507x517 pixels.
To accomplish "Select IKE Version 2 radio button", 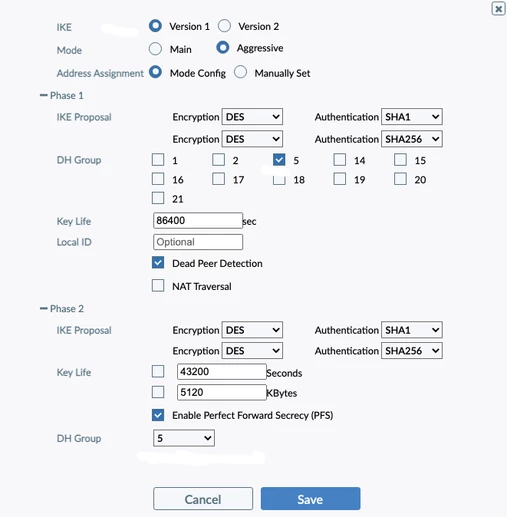I will [224, 26].
